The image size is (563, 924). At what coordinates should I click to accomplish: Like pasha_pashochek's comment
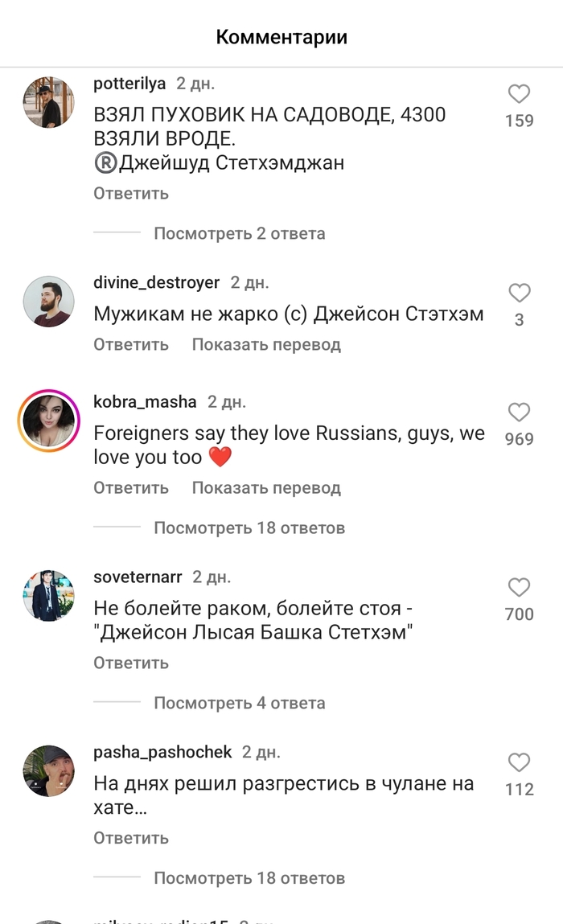(520, 762)
